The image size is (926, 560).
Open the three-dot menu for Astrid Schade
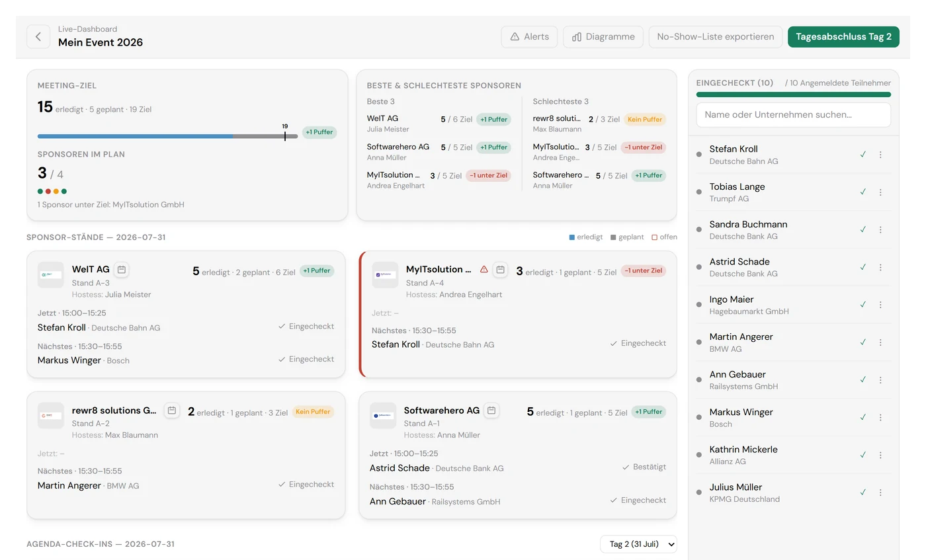(x=880, y=267)
